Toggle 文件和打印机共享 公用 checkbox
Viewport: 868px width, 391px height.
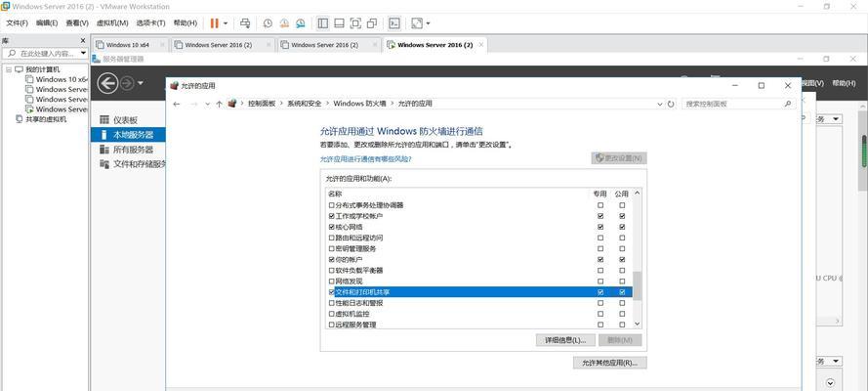[622, 292]
